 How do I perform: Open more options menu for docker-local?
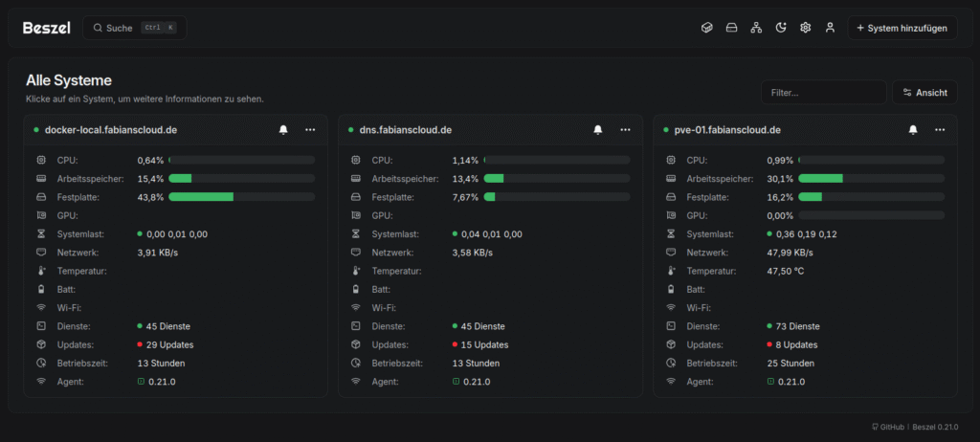(310, 129)
